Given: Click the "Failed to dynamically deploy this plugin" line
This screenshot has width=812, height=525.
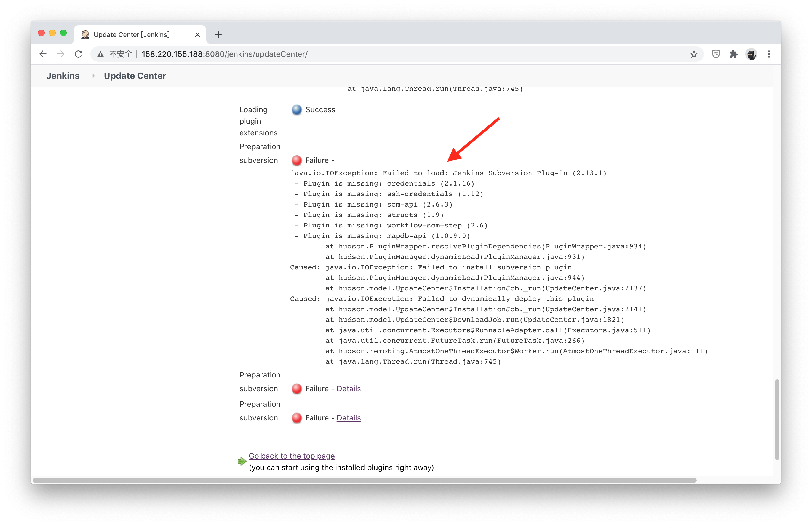Looking at the screenshot, I should pos(442,299).
